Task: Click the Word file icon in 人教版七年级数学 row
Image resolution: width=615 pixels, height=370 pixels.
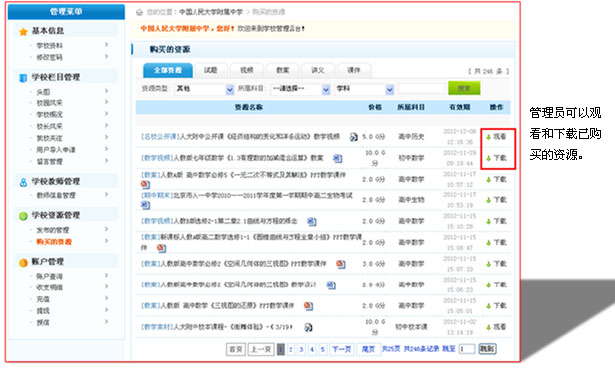Action: (337, 158)
